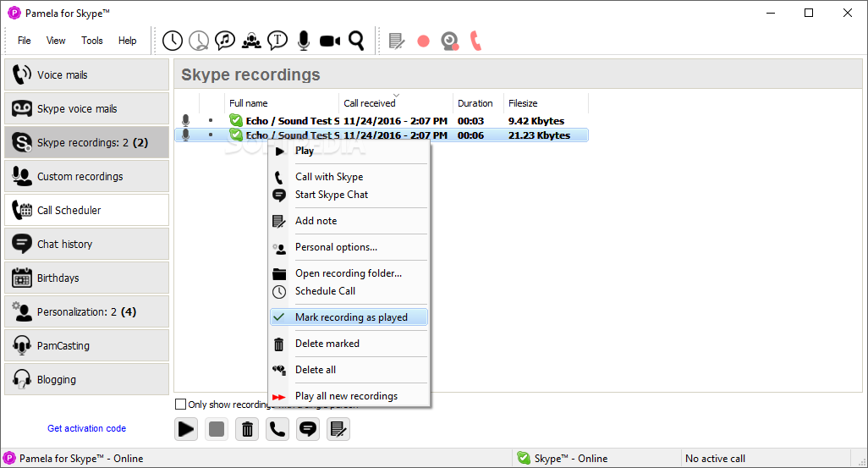868x468 pixels.
Task: Choose Call with Skype in context menu
Action: (x=349, y=177)
